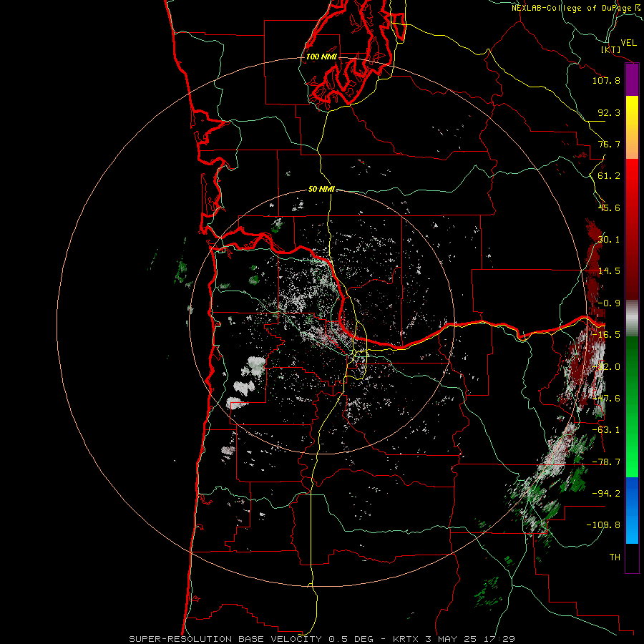Click the -0.9 velocity scale value
The height and width of the screenshot is (644, 644).
(x=609, y=303)
